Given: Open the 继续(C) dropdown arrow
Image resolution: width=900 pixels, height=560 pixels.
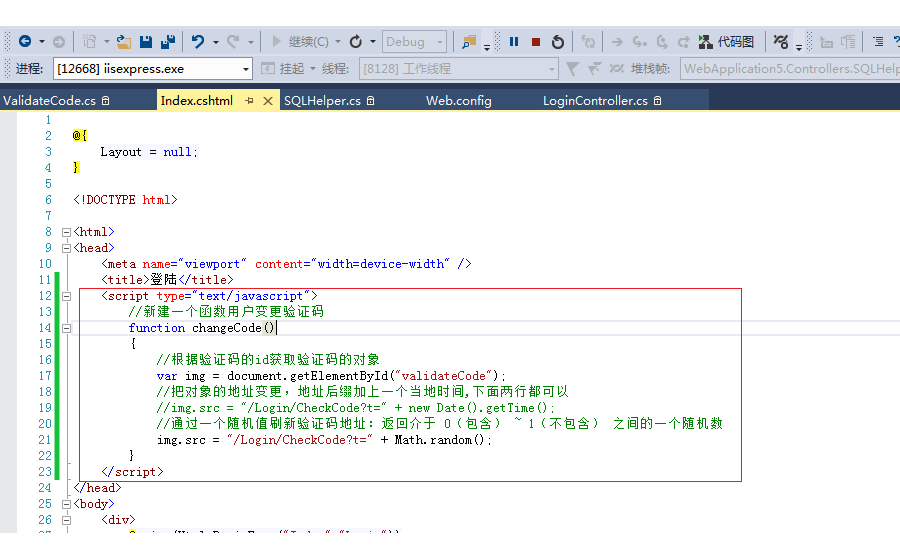Looking at the screenshot, I should tap(338, 42).
